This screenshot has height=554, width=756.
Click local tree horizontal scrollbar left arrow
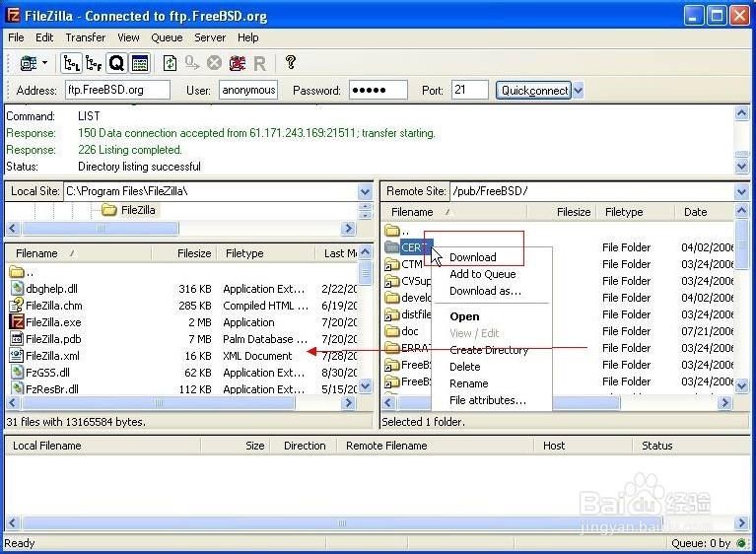pos(13,229)
